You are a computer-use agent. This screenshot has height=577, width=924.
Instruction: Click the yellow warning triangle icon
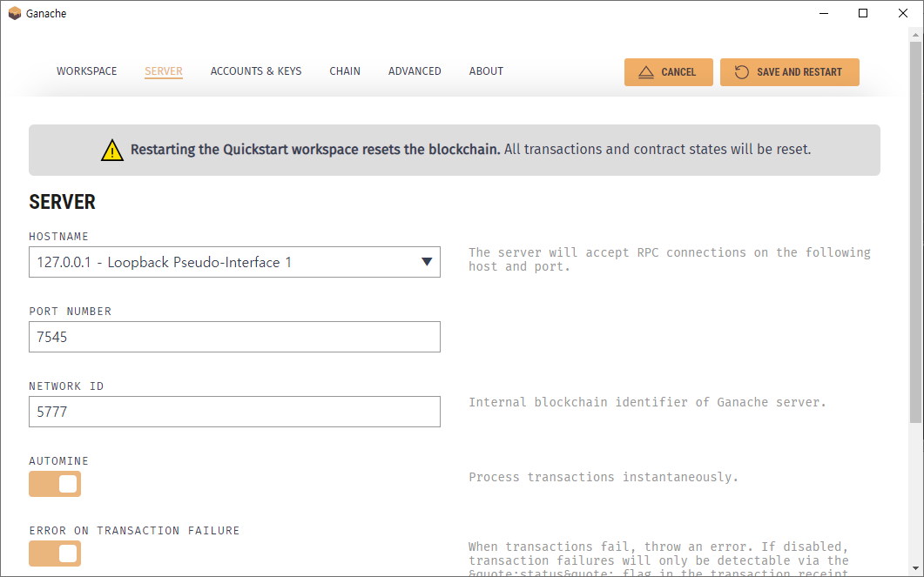click(112, 151)
